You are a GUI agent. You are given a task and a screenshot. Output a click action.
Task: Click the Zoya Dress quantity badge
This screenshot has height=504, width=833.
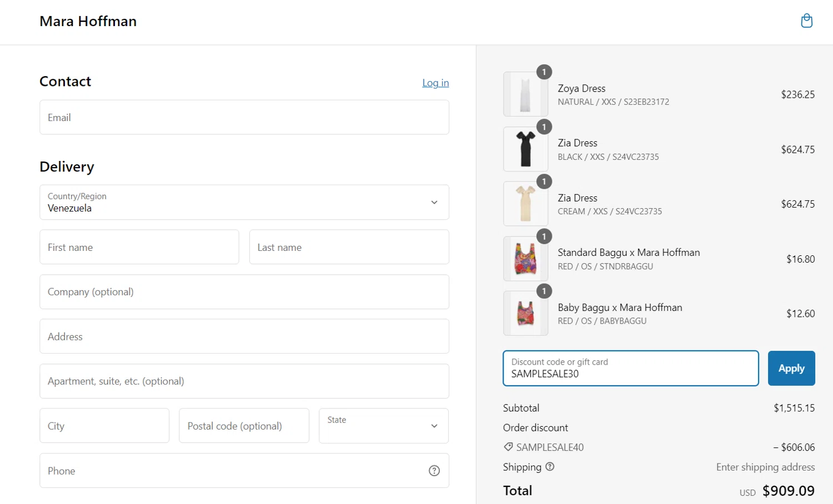tap(544, 72)
